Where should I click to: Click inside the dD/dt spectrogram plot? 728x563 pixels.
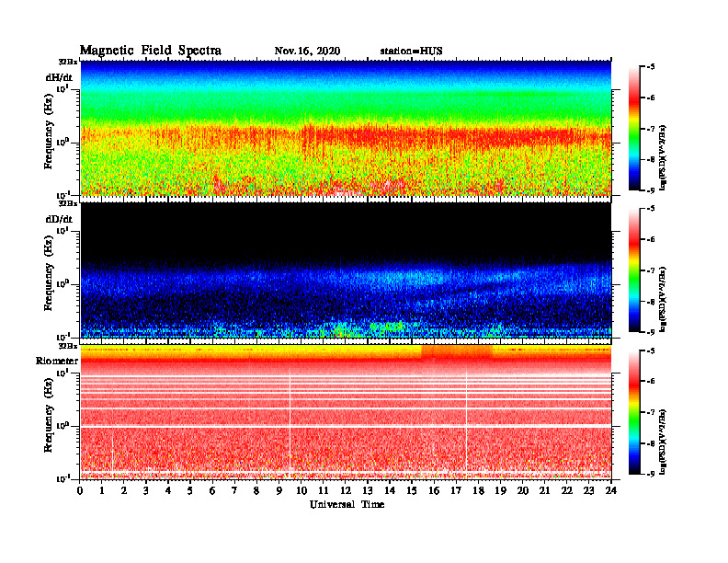[x=346, y=270]
